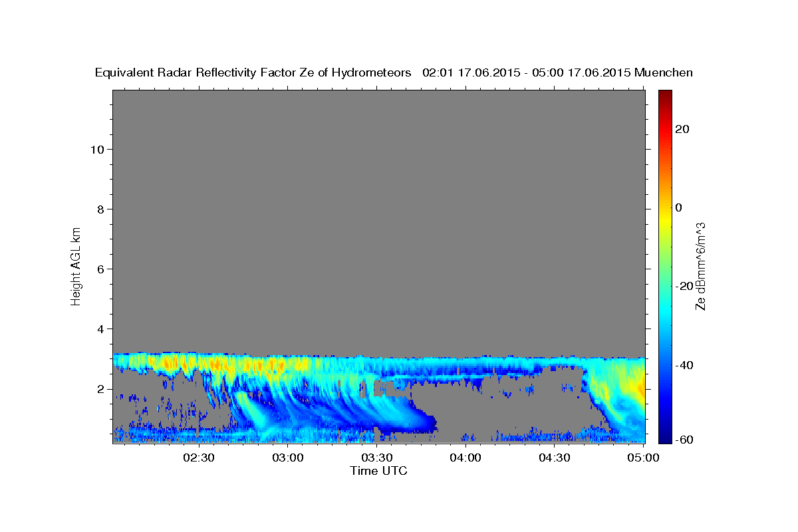Click the '04:30' time tick label
Screen dimensions: 798x532
click(555, 458)
